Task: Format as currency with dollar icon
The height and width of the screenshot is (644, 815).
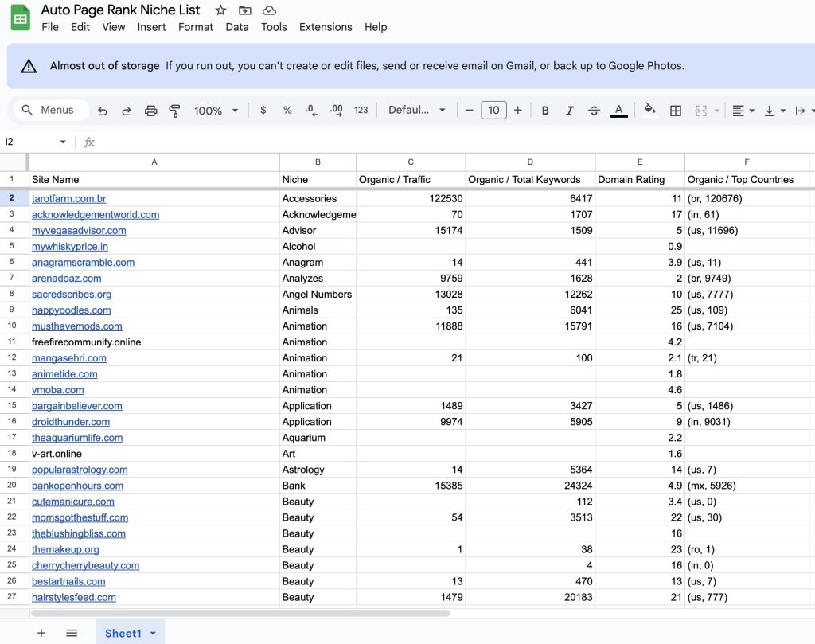Action: tap(263, 110)
